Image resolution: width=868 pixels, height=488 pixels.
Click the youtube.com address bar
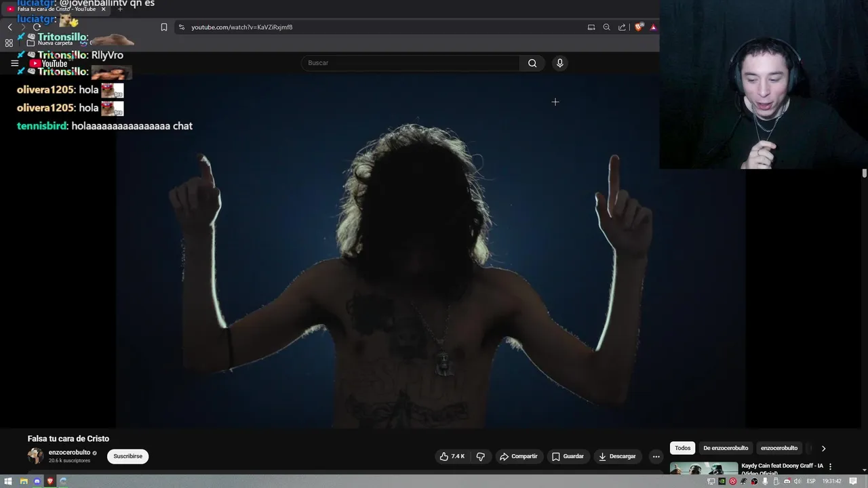click(x=380, y=27)
